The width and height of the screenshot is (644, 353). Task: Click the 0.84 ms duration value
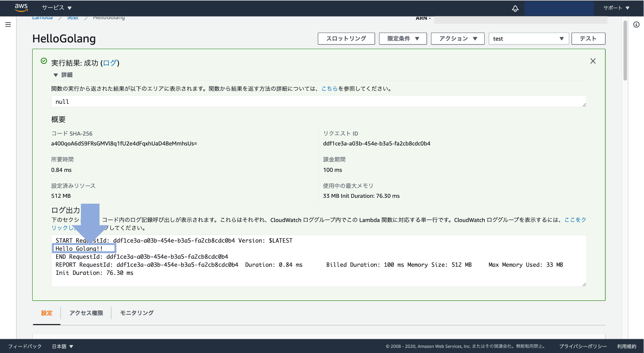tap(61, 170)
